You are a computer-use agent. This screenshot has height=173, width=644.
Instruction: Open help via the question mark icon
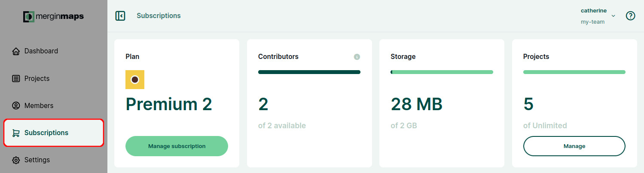click(630, 16)
